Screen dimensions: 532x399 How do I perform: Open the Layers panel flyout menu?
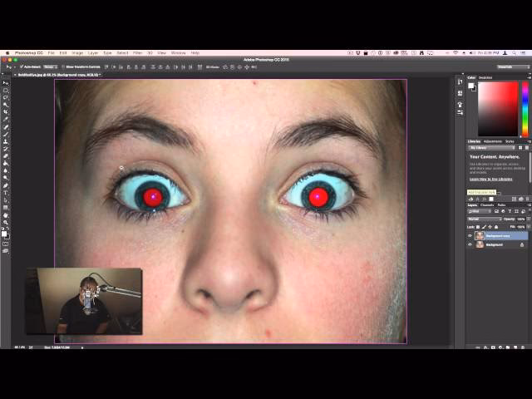coord(529,205)
